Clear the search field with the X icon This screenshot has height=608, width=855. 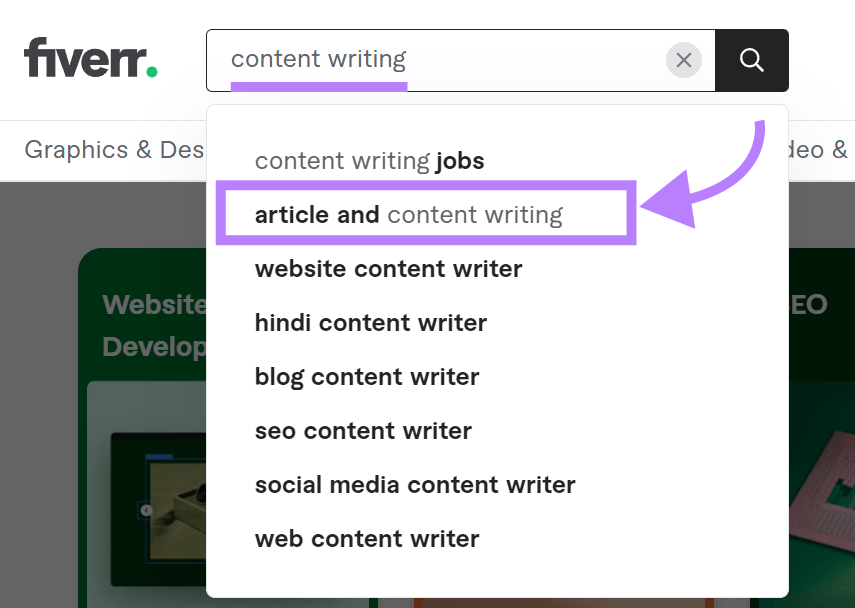(x=684, y=60)
